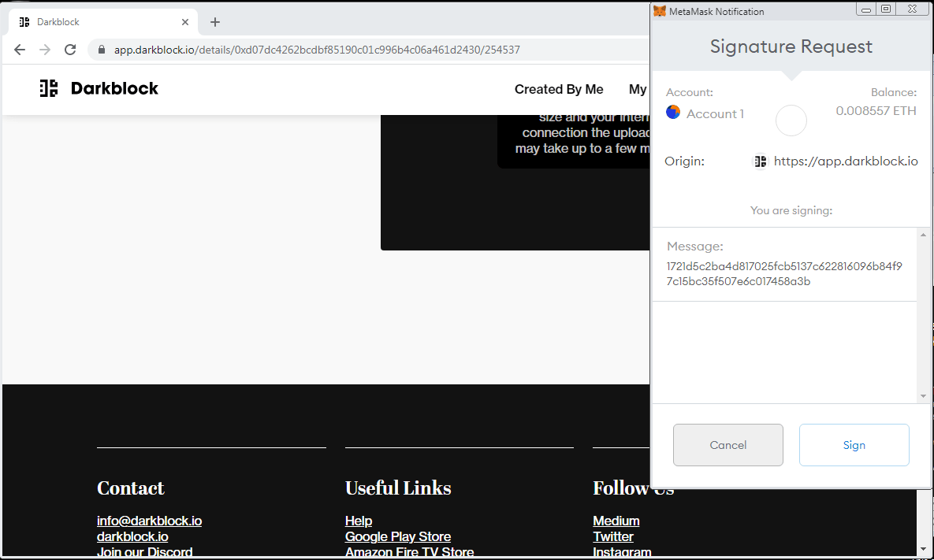Open the Twitter link
Viewport: 934px width, 560px height.
(613, 536)
